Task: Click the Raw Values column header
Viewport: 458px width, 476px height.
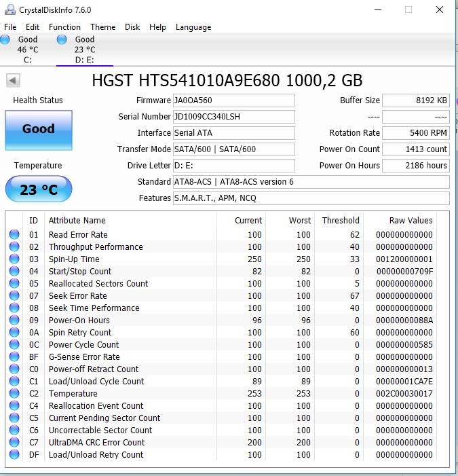Action: click(411, 221)
